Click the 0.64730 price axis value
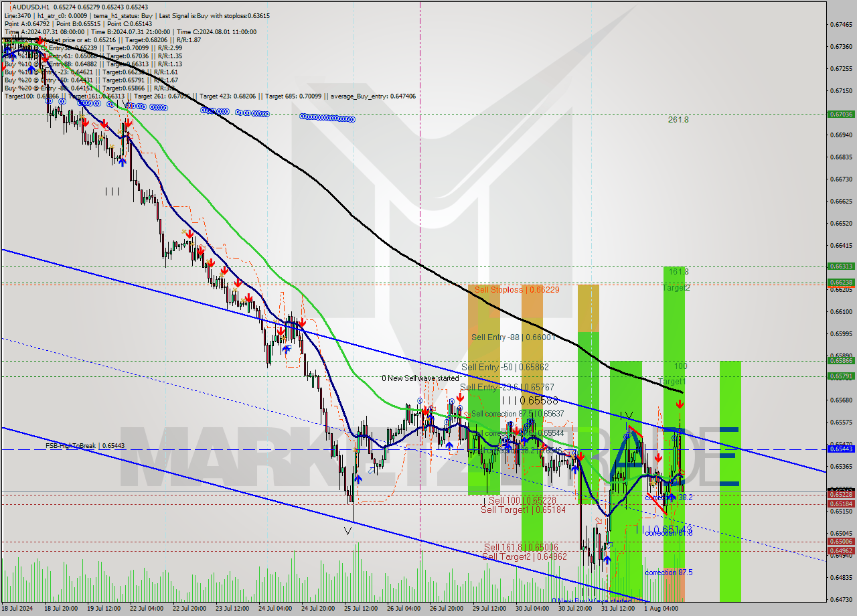 tap(841, 599)
